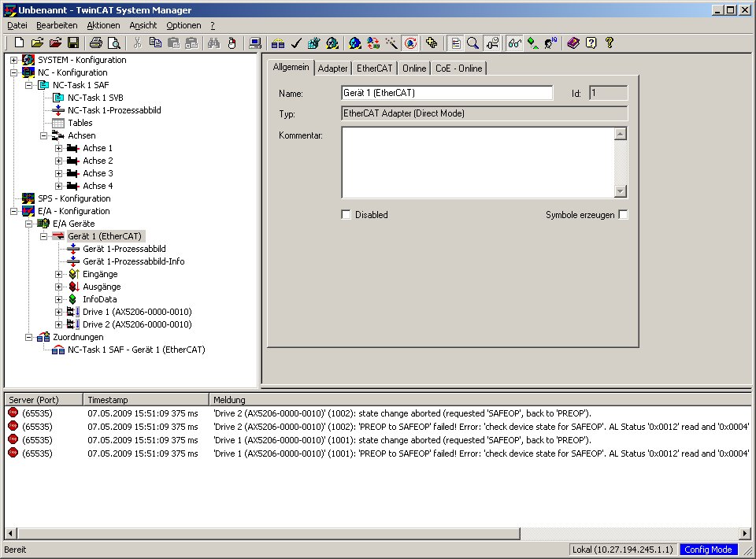The width and height of the screenshot is (756, 559).
Task: Click the mouse icon in toolbar
Action: (232, 43)
